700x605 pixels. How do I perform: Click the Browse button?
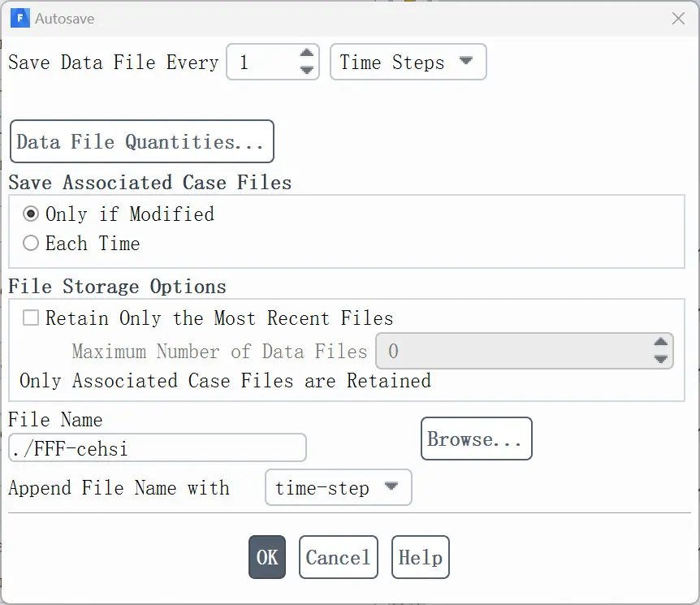477,439
